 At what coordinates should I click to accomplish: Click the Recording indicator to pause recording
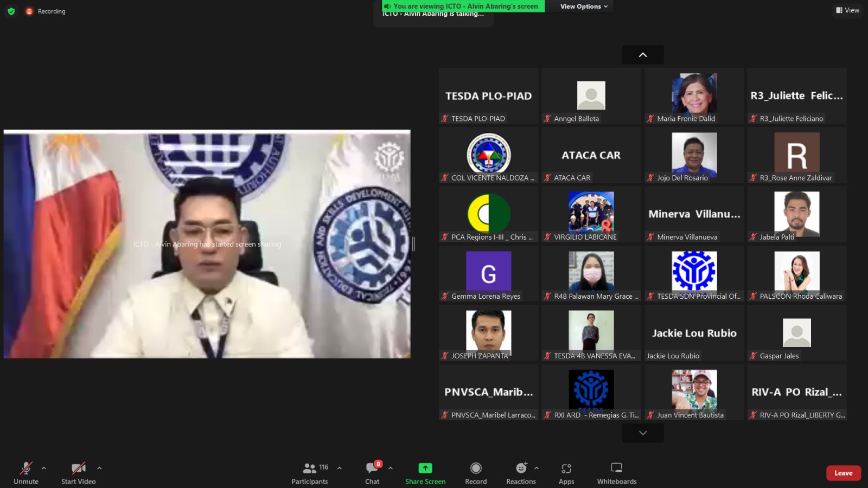coord(29,11)
